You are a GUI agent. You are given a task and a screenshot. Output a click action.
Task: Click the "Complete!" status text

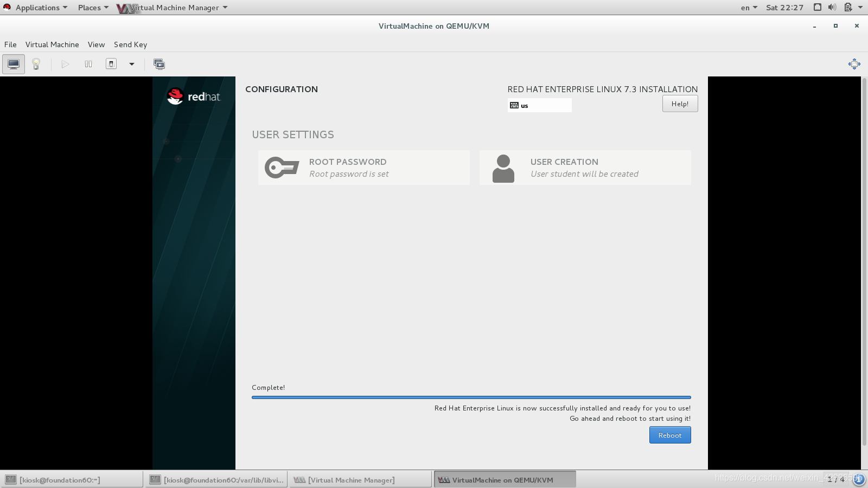(x=268, y=387)
